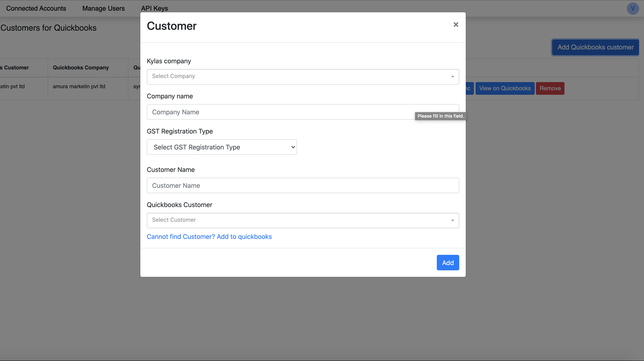This screenshot has height=361, width=644.
Task: Click the View on Quickbooks button
Action: [x=505, y=88]
